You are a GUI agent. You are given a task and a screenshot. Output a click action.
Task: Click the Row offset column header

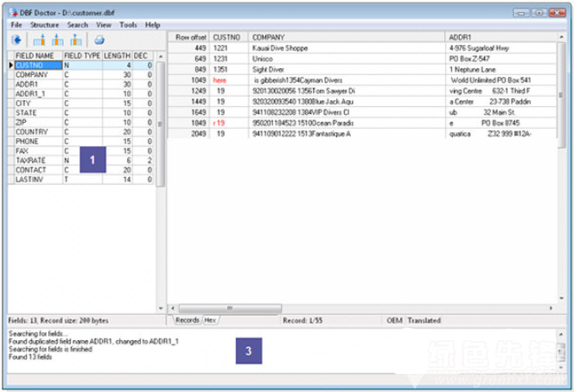pyautogui.click(x=188, y=38)
